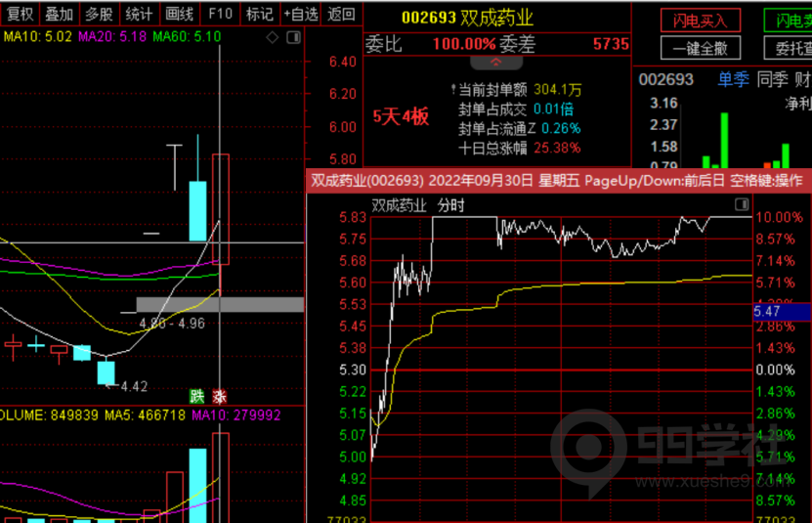Viewport: 812px width, 523px height.
Task: Click the MA10: 279992 volume label
Action: point(236,415)
